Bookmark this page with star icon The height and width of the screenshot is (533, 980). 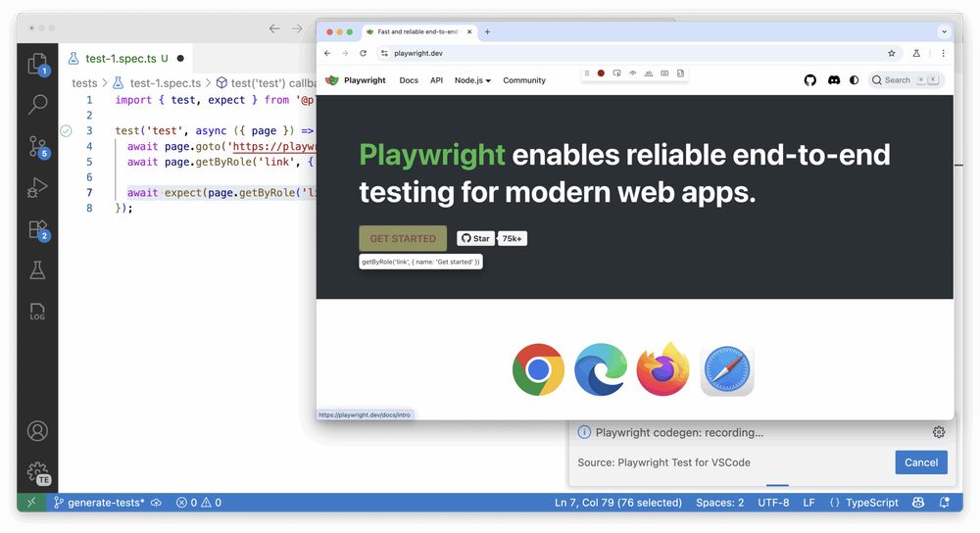coord(892,53)
